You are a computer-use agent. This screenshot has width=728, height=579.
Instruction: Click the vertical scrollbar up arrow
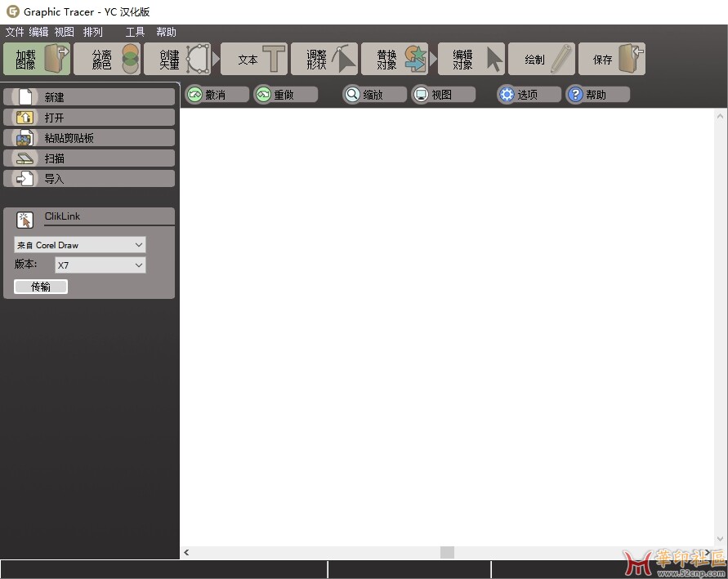(x=720, y=115)
